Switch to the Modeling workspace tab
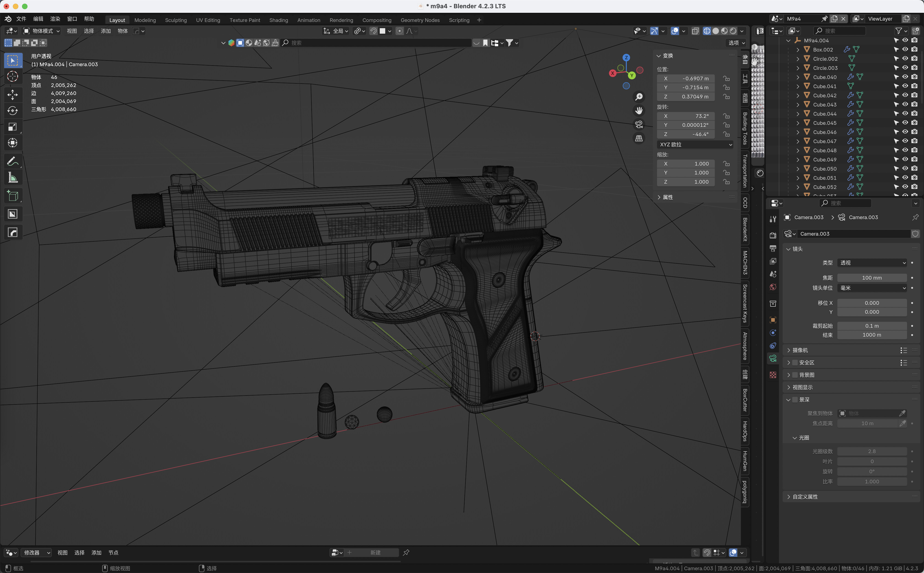 pyautogui.click(x=145, y=20)
